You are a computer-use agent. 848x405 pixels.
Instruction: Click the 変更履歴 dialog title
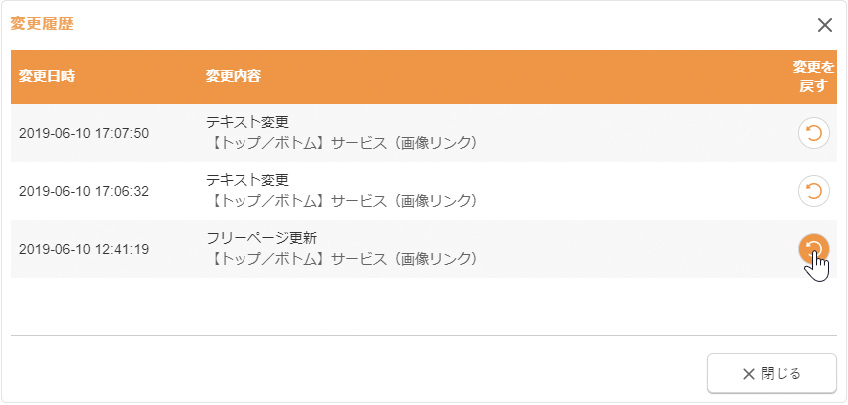(42, 25)
